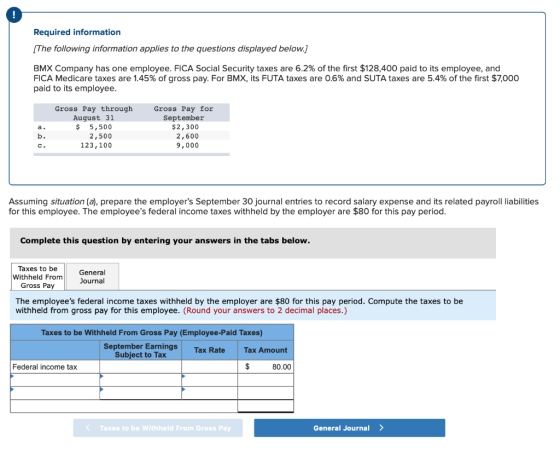The width and height of the screenshot is (560, 450).
Task: Click the third row Tax Amount cell
Action: click(265, 393)
